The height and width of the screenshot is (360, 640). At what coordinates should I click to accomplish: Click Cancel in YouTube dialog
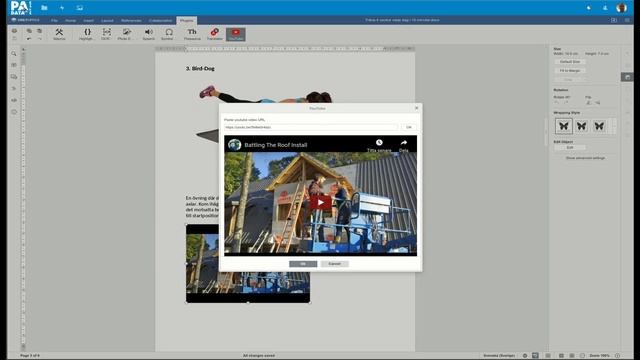click(x=334, y=264)
